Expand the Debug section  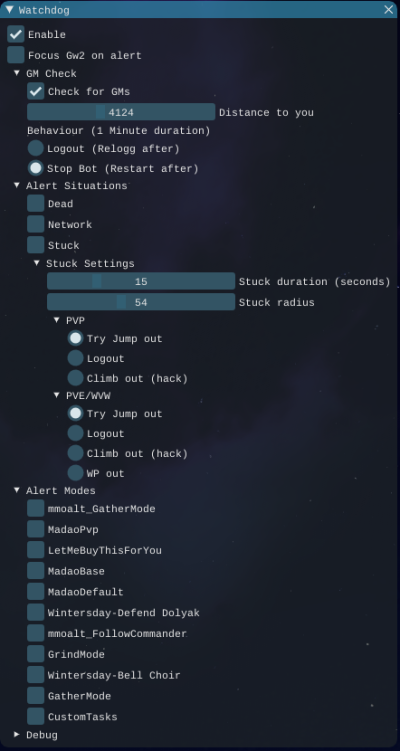17,734
